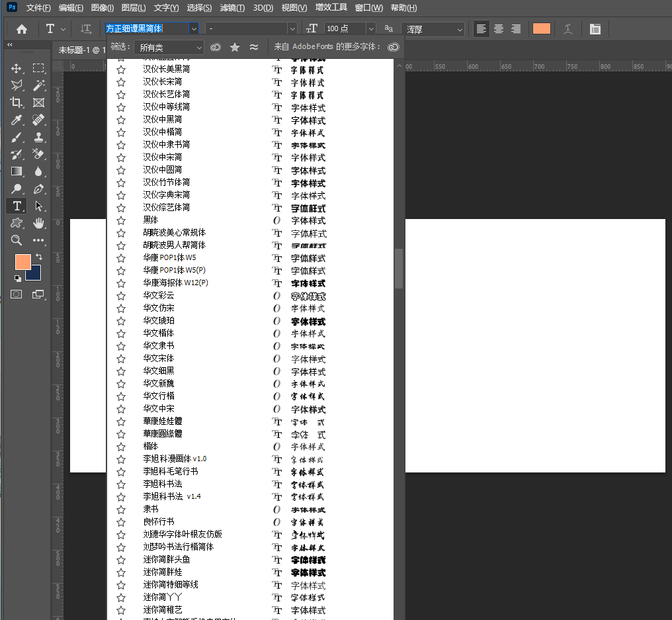This screenshot has width=672, height=620.
Task: Open the 窗口(W) menu
Action: pyautogui.click(x=369, y=8)
